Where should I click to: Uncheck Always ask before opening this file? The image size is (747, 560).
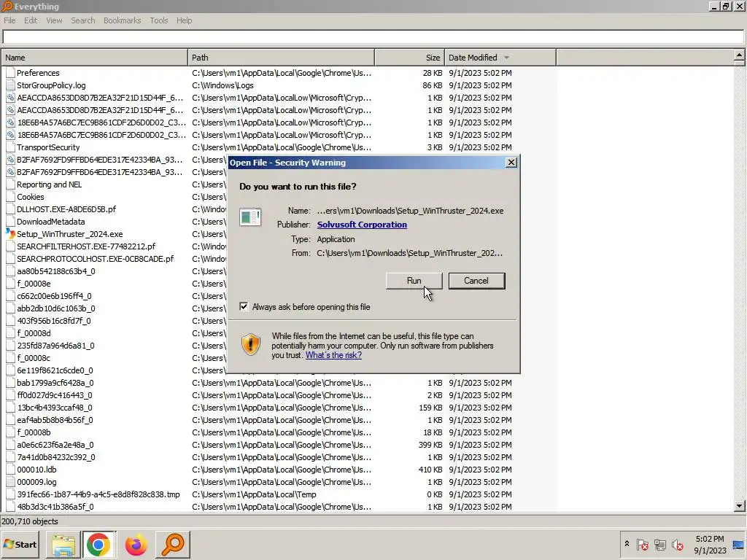coord(244,307)
